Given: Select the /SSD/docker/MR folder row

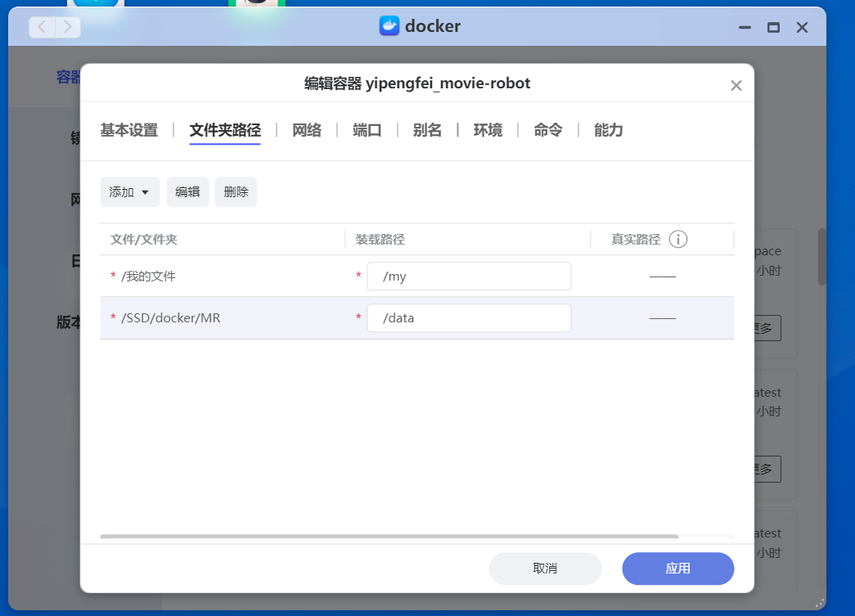Looking at the screenshot, I should (x=417, y=317).
